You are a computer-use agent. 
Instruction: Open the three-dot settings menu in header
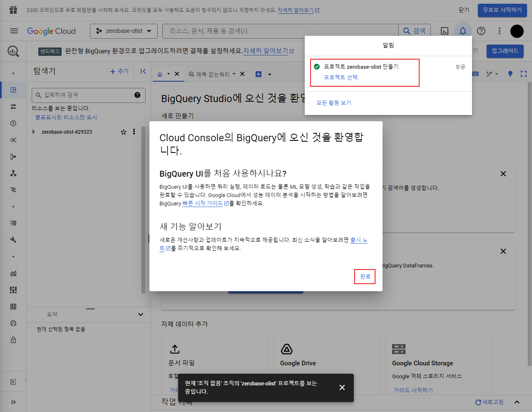(x=500, y=31)
